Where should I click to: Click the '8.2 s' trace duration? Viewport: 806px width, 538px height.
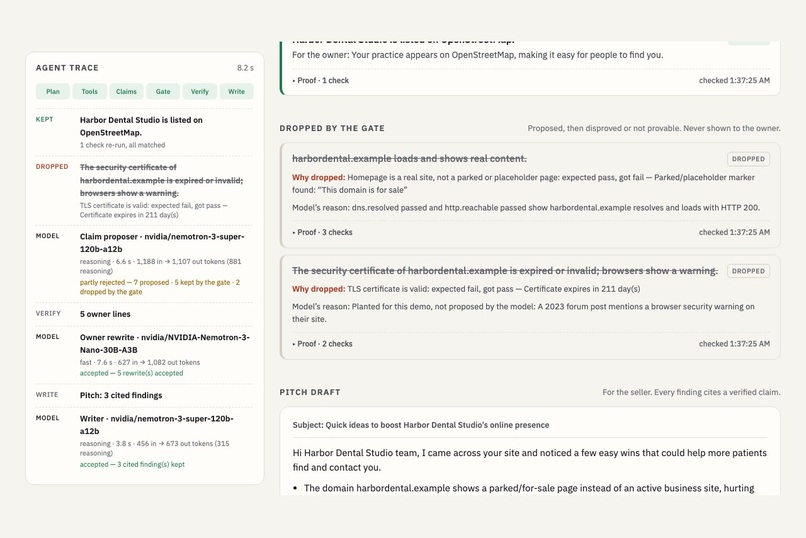(245, 68)
